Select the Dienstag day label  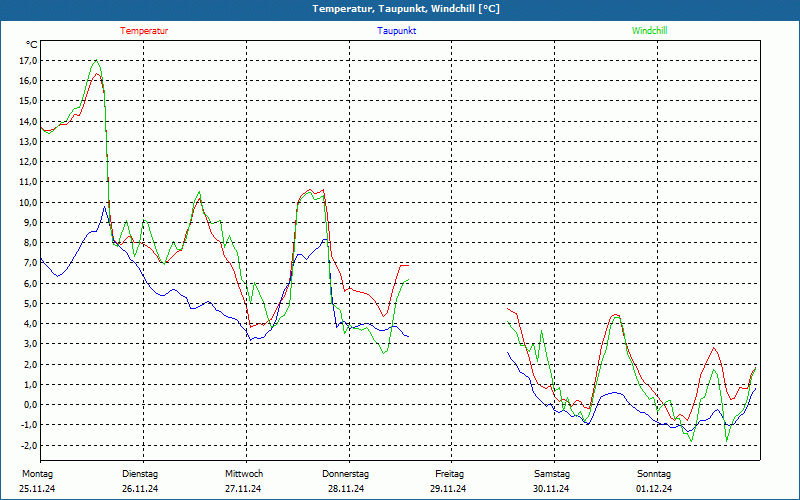tap(140, 473)
